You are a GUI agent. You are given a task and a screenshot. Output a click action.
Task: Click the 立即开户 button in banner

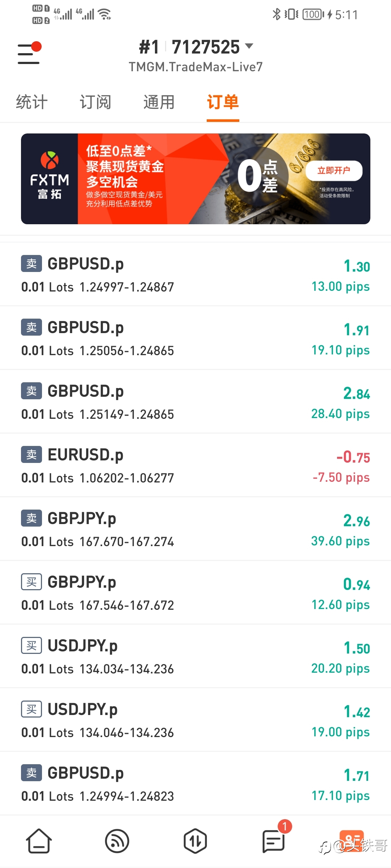[x=334, y=170]
